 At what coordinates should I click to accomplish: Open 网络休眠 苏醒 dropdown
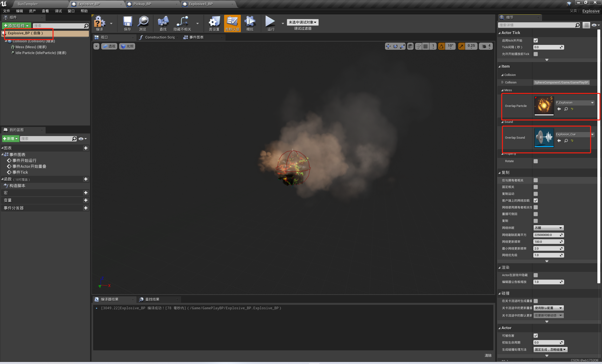tap(548, 228)
